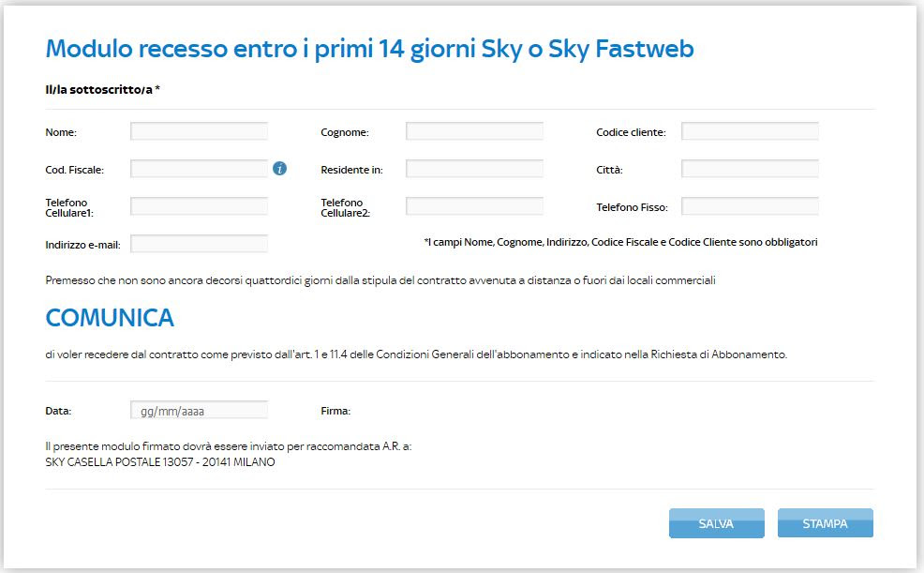Select the Codice cliente field
The image size is (924, 573).
[x=750, y=130]
